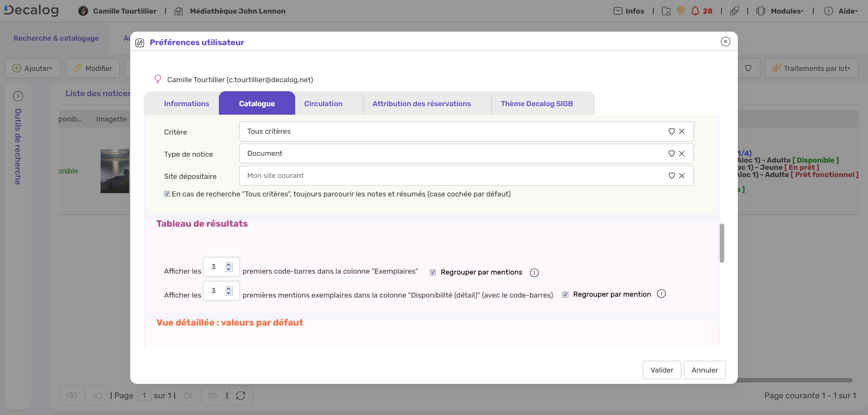
Task: Click the Infos envelope icon
Action: [618, 10]
